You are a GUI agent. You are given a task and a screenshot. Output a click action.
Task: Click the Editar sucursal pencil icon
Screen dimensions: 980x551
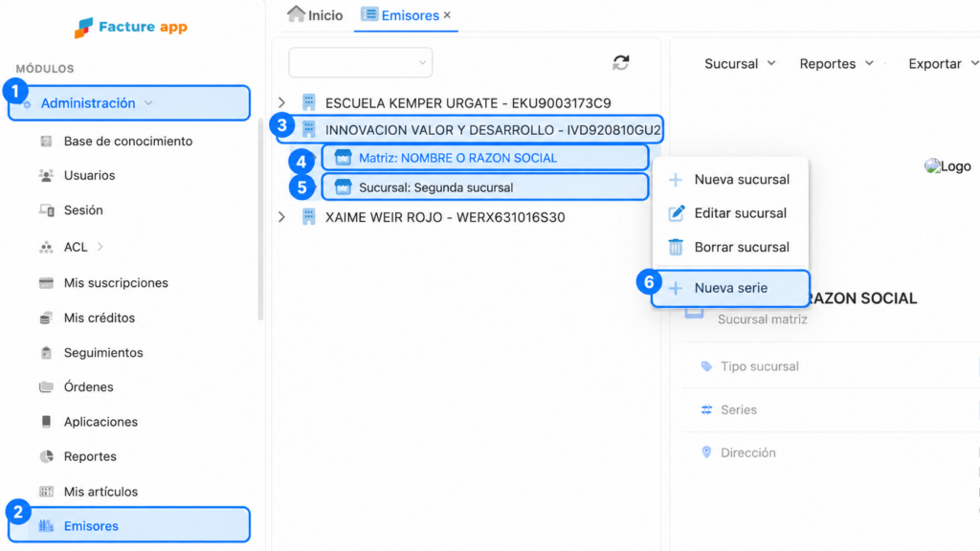click(x=677, y=213)
